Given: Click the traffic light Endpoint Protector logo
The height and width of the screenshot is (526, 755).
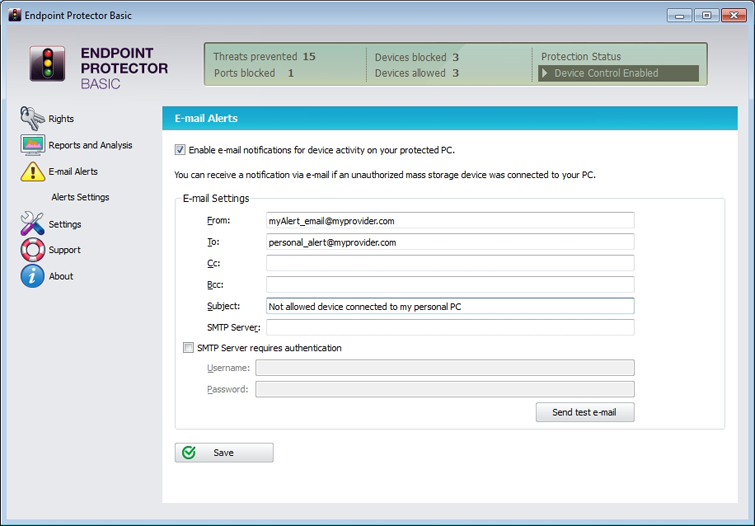Looking at the screenshot, I should click(x=47, y=64).
